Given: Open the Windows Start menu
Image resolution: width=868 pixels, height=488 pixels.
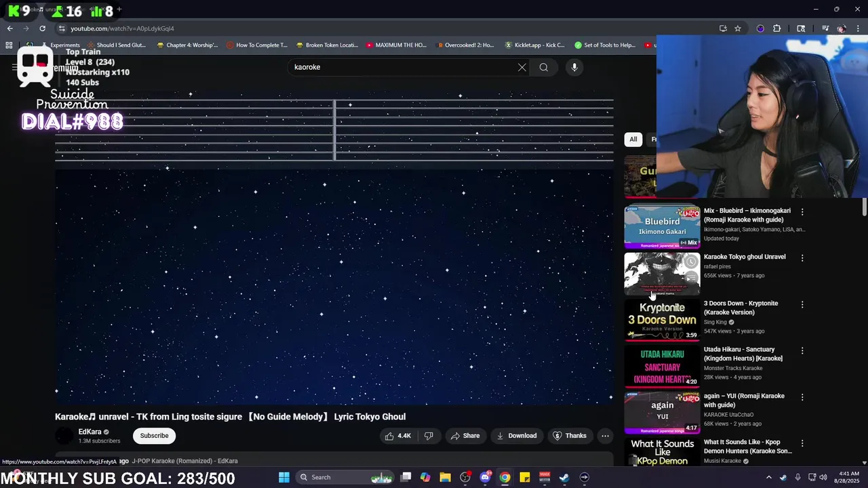Looking at the screenshot, I should pos(284,477).
